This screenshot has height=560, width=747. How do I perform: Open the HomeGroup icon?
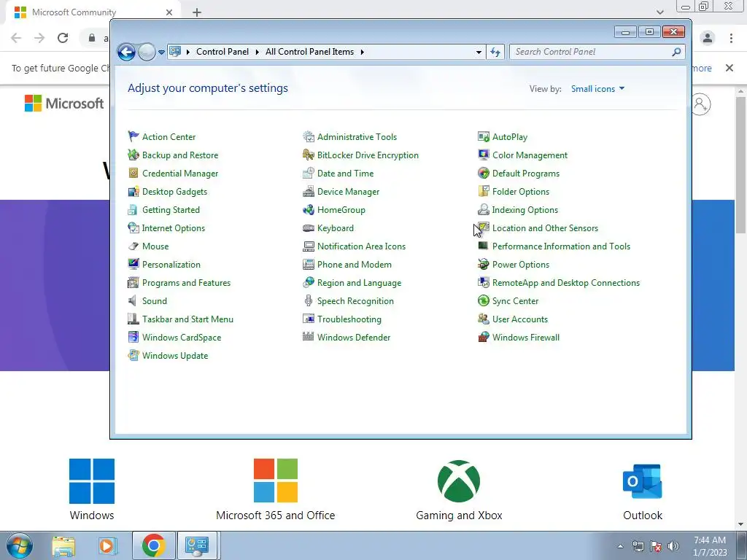tap(309, 209)
